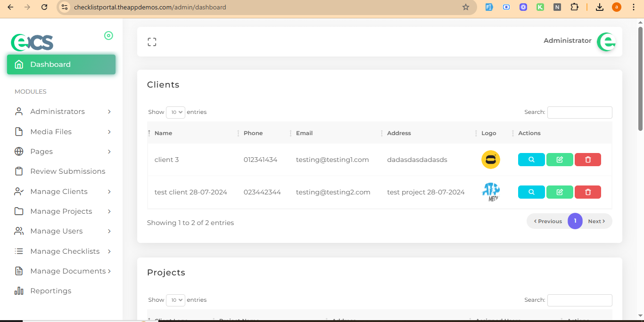Open the Clients show entries dropdown
The image size is (644, 322).
pyautogui.click(x=175, y=112)
